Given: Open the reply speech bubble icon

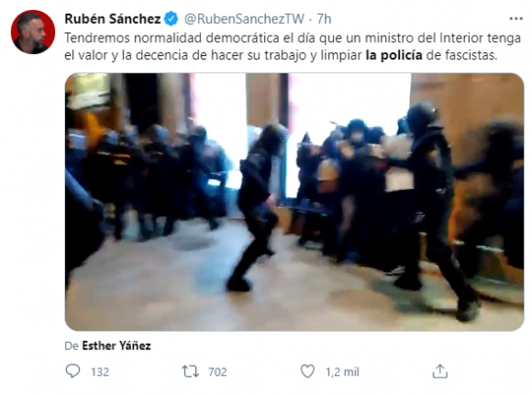Looking at the screenshot, I should [x=72, y=371].
